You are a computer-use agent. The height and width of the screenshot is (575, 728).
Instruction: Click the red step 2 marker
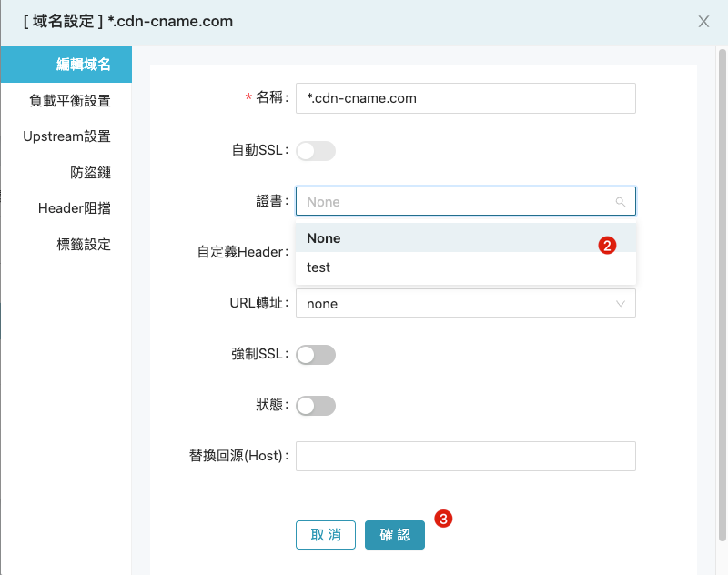tap(607, 246)
